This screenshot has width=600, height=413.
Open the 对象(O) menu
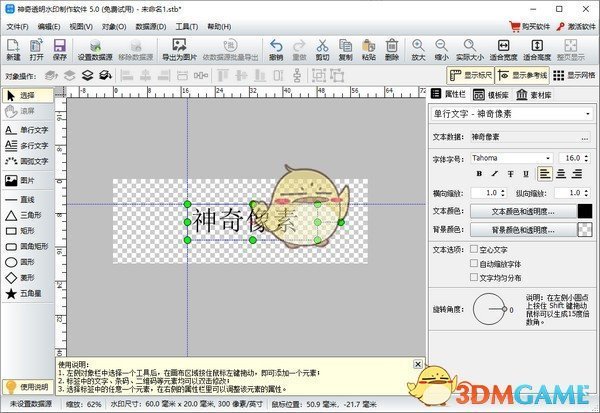coord(114,27)
